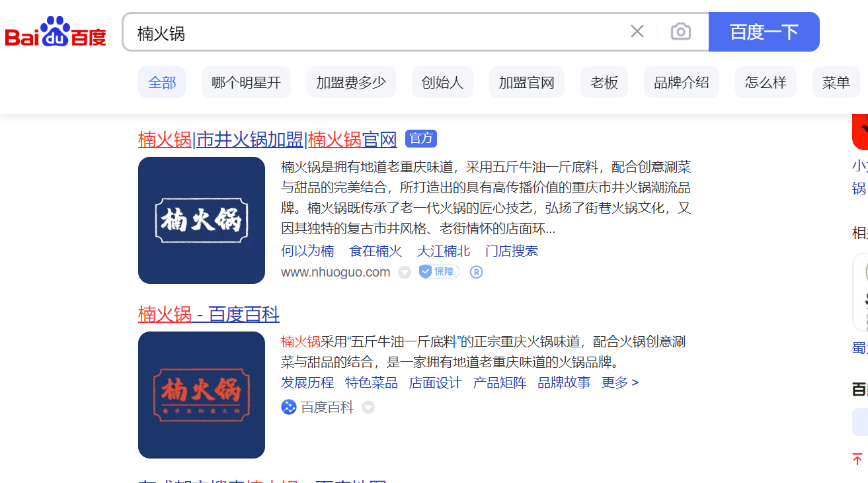This screenshot has width=868, height=483.
Task: Select the 全部 filter tab
Action: click(x=162, y=83)
